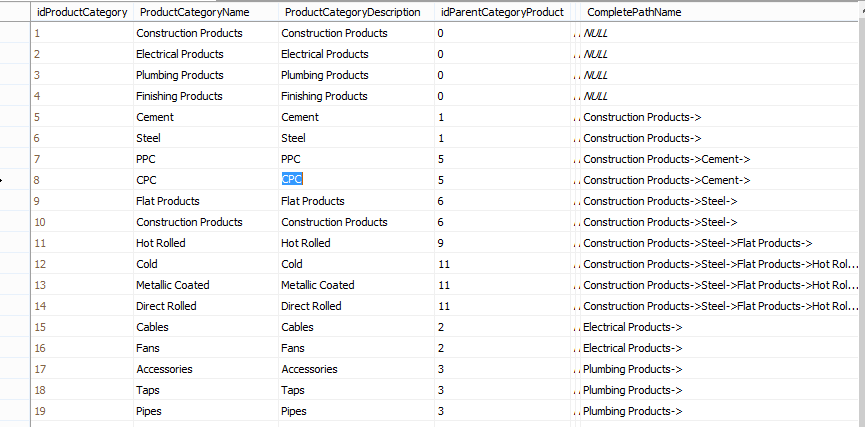Select the PPC cell in ProductCategoryName column

click(x=146, y=159)
